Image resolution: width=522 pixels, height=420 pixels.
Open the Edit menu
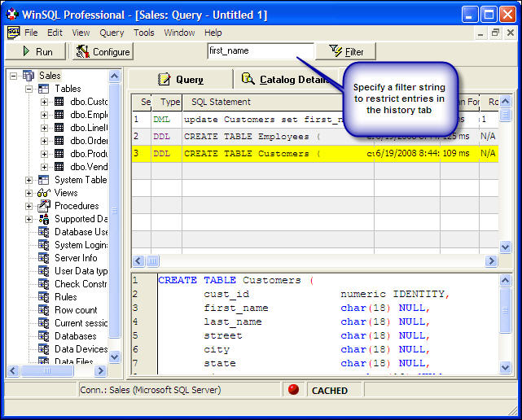pos(55,33)
